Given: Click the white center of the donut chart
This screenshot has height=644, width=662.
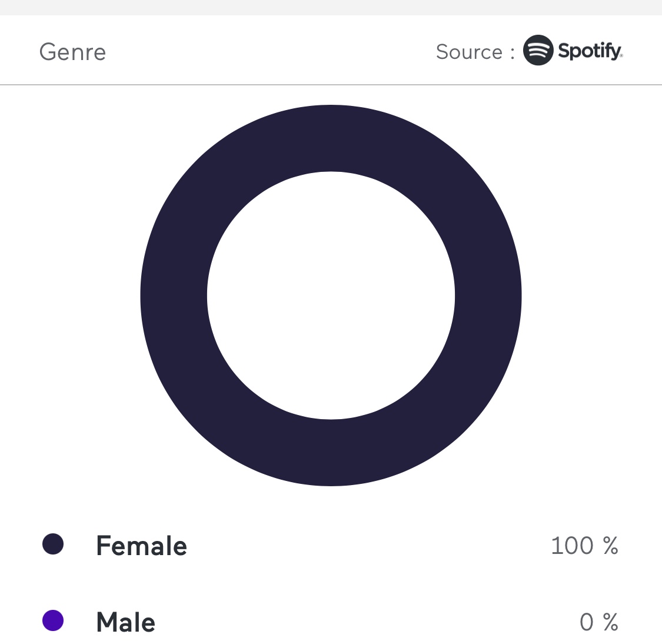Looking at the screenshot, I should (331, 296).
